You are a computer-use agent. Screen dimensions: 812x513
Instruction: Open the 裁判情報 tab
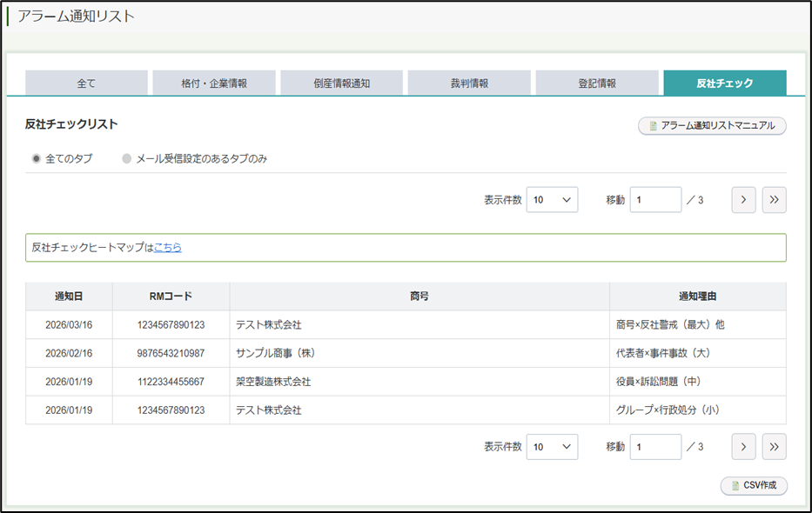(469, 83)
